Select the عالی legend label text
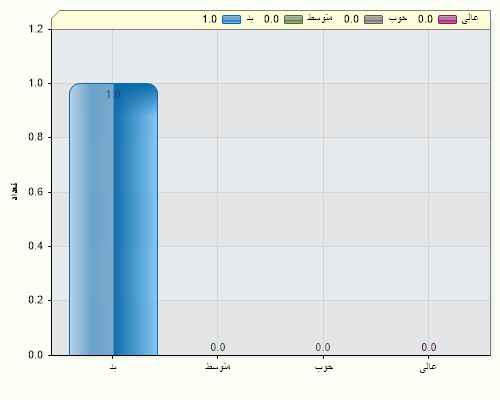500x400 pixels. click(x=470, y=19)
